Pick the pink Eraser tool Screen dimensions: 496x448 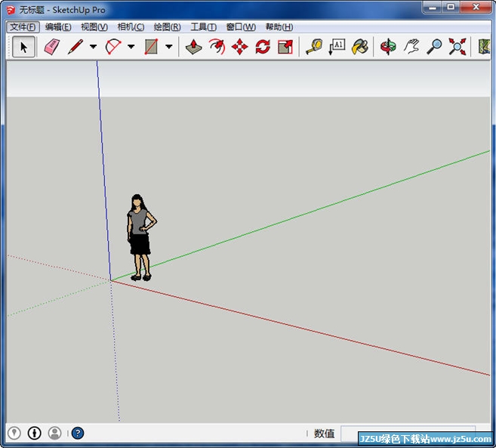coord(52,47)
